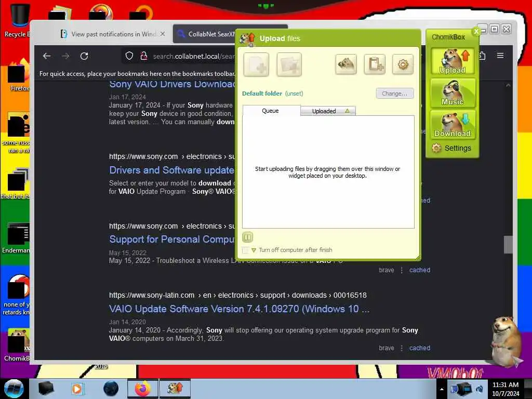
Task: Switch to the Uploaded tab
Action: coord(328,111)
